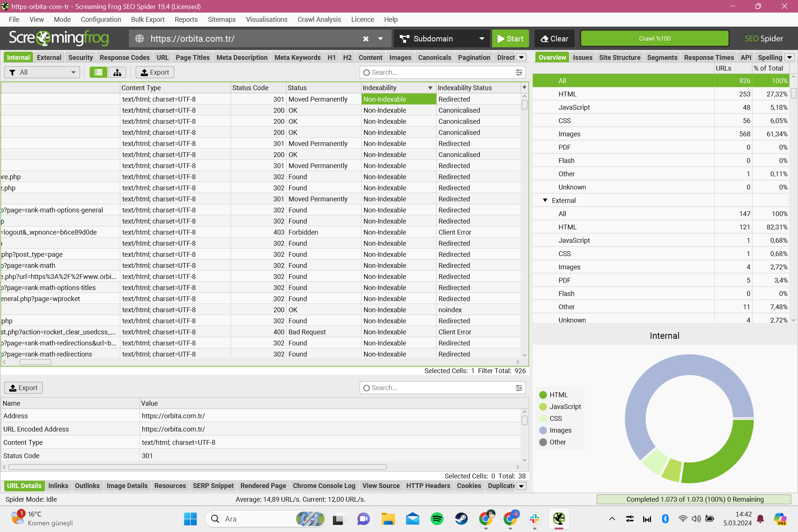Collapse the External section in overview
Image resolution: width=798 pixels, height=532 pixels.
pos(545,200)
